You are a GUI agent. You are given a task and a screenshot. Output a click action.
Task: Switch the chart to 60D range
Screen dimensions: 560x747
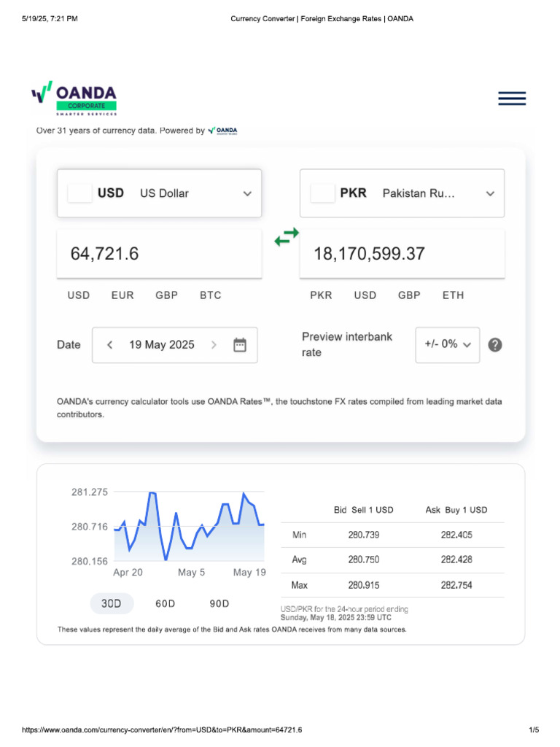point(166,603)
